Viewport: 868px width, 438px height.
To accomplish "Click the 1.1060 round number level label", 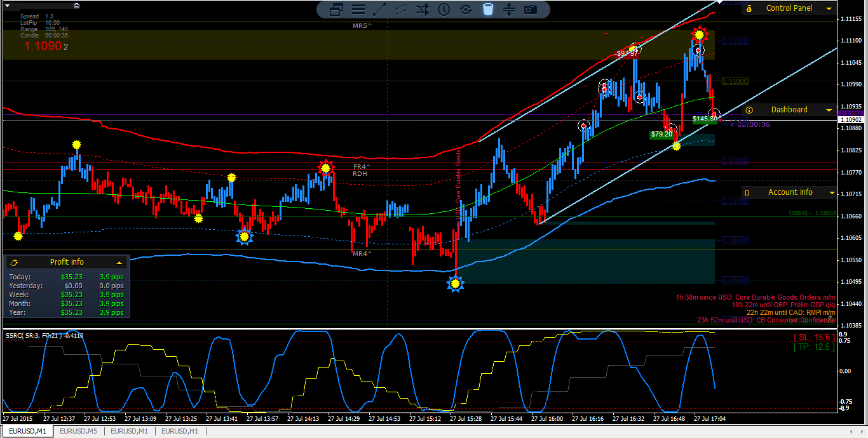I will pyautogui.click(x=736, y=241).
